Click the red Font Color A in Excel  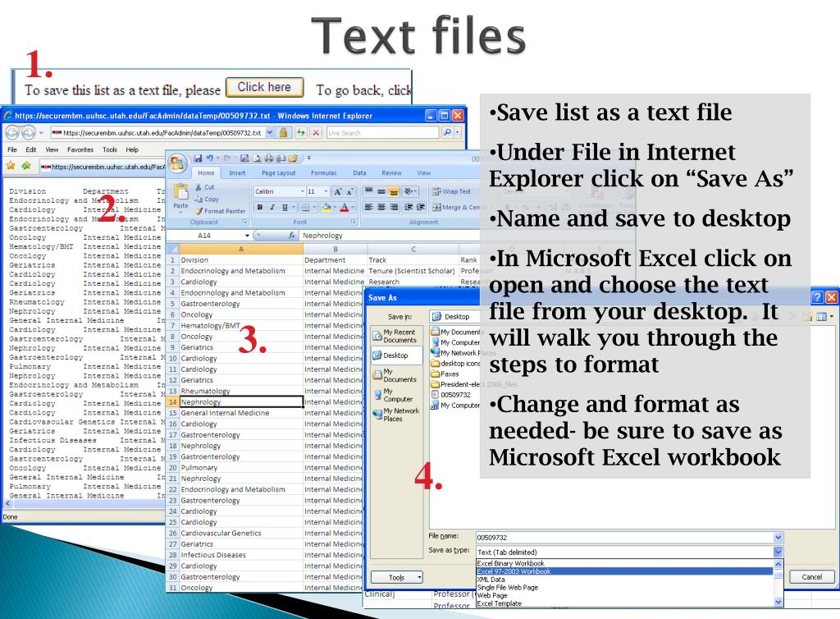point(345,208)
